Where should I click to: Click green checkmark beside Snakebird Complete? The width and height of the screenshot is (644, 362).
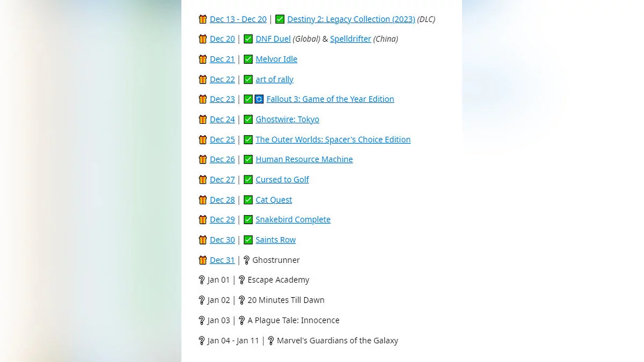pos(248,220)
